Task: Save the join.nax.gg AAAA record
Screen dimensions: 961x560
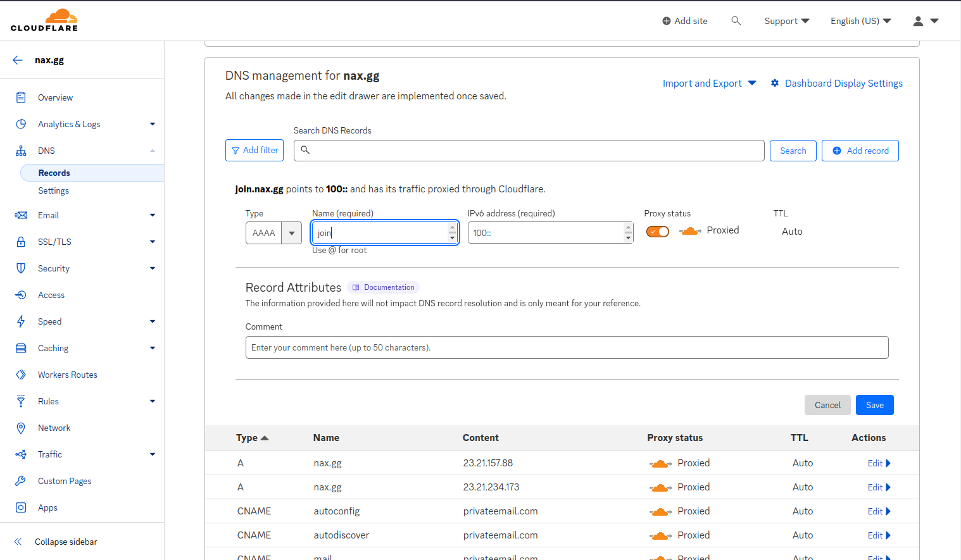Action: coord(874,405)
